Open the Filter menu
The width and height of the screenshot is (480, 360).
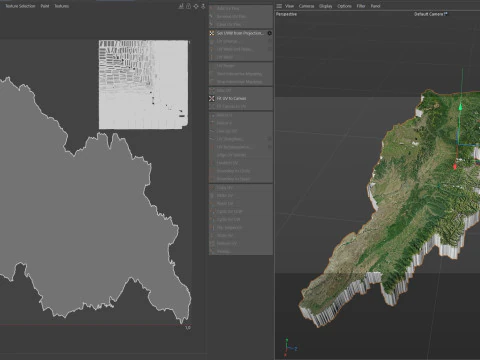coord(361,6)
